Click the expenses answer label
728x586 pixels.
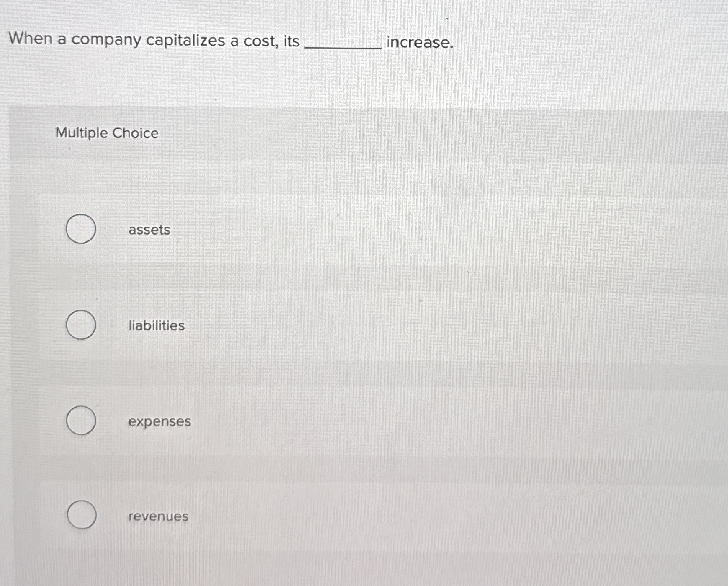tap(159, 421)
